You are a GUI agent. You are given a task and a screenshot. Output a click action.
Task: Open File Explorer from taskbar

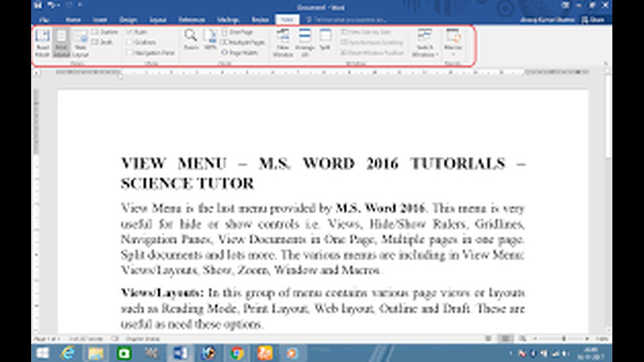95,353
